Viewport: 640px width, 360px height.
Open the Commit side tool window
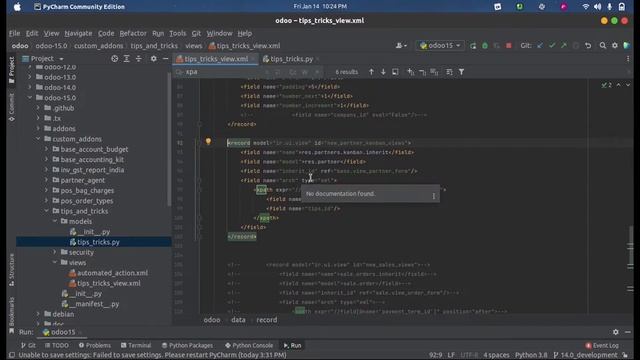click(x=11, y=107)
